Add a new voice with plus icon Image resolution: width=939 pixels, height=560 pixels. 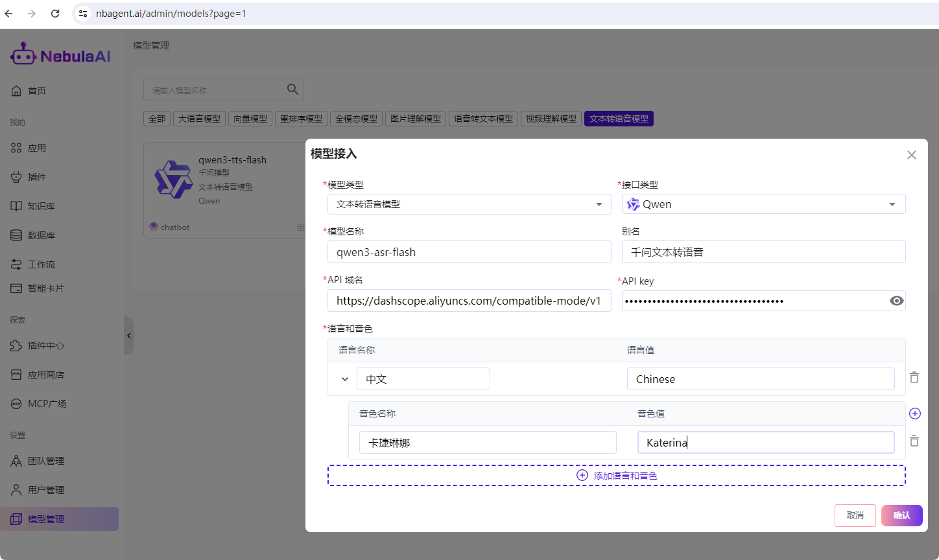click(x=914, y=414)
